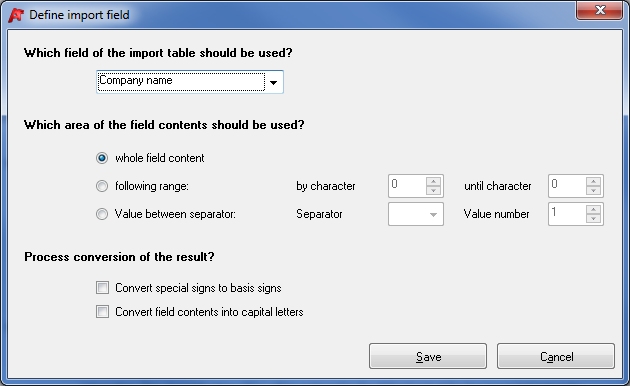Click inside the until character number field
630x386 pixels.
(x=567, y=186)
